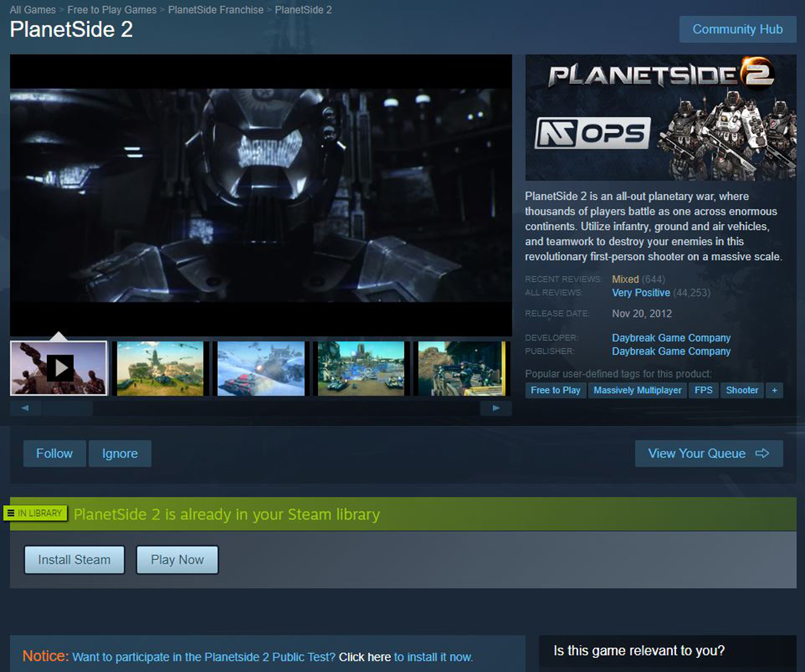This screenshot has width=805, height=672.
Task: Open the PlanetSide 2 NS OPS banner image
Action: point(651,117)
